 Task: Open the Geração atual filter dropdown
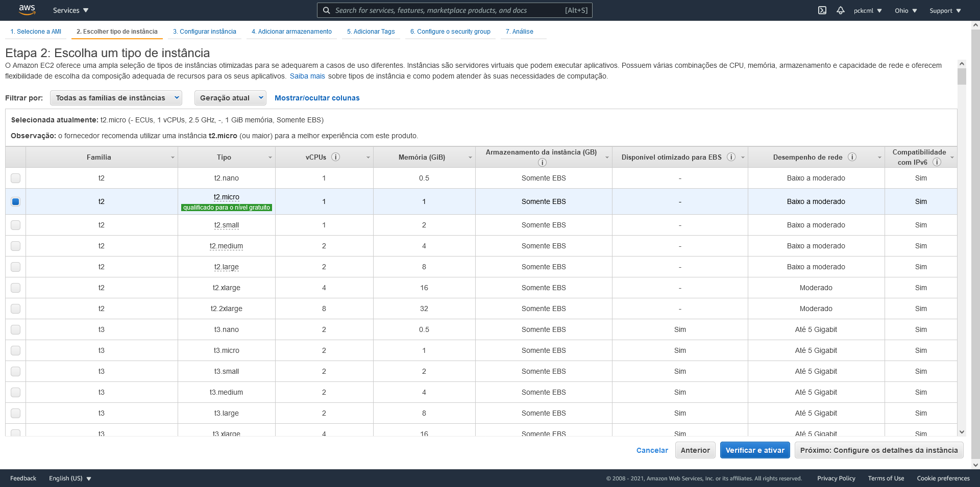point(230,97)
